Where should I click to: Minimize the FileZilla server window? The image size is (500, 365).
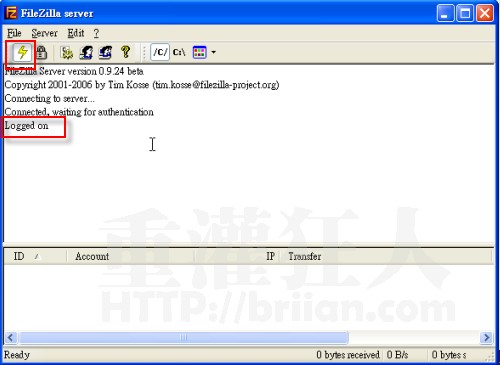(x=445, y=14)
